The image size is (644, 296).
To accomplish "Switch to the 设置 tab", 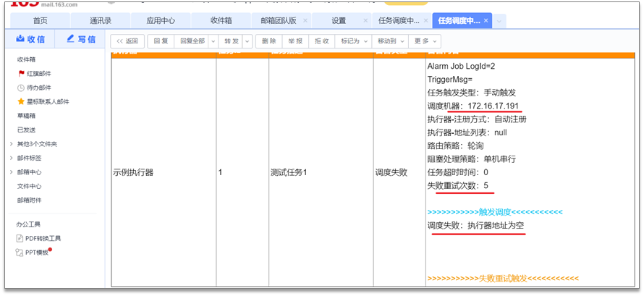I will 339,21.
